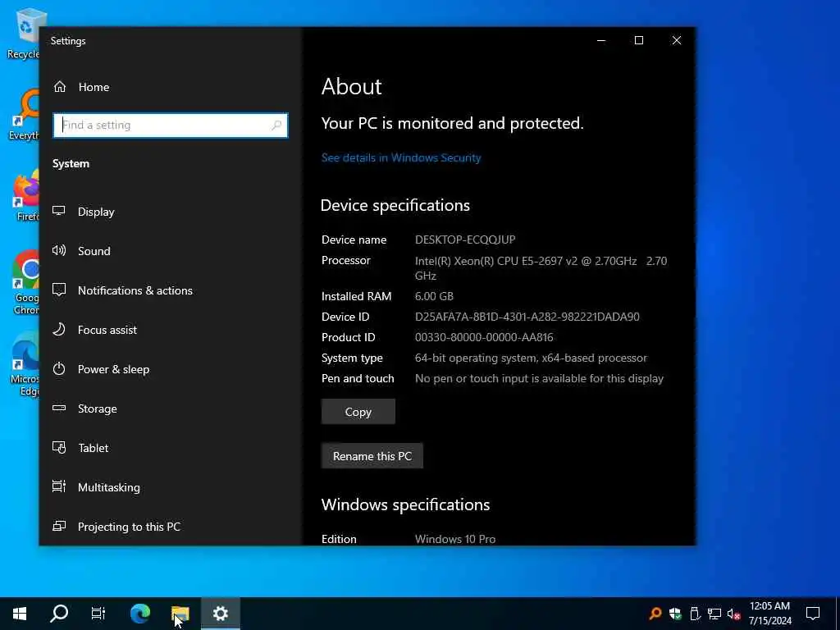840x630 pixels.
Task: Open Notifications & actions settings
Action: point(171,290)
